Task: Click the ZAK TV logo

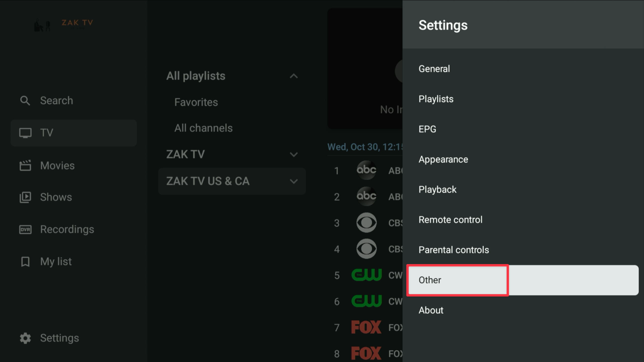Action: (64, 25)
